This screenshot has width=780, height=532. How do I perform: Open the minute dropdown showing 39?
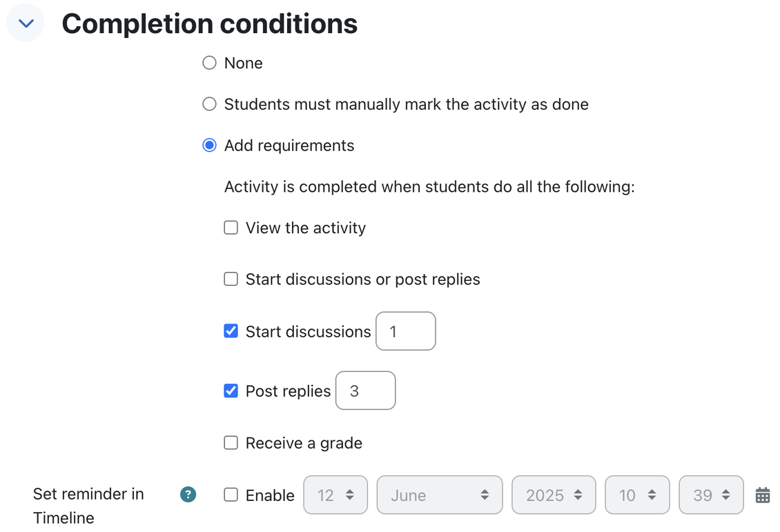pyautogui.click(x=711, y=495)
